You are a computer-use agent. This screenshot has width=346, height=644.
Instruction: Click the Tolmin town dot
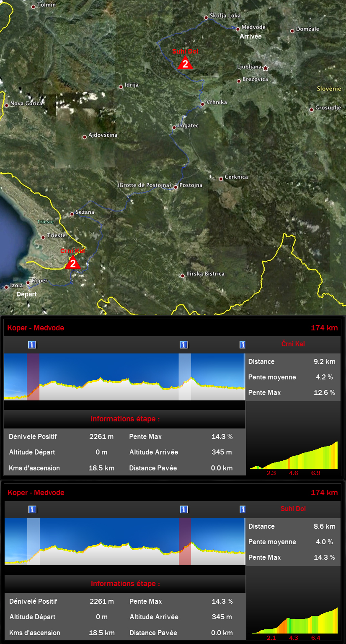pos(34,7)
